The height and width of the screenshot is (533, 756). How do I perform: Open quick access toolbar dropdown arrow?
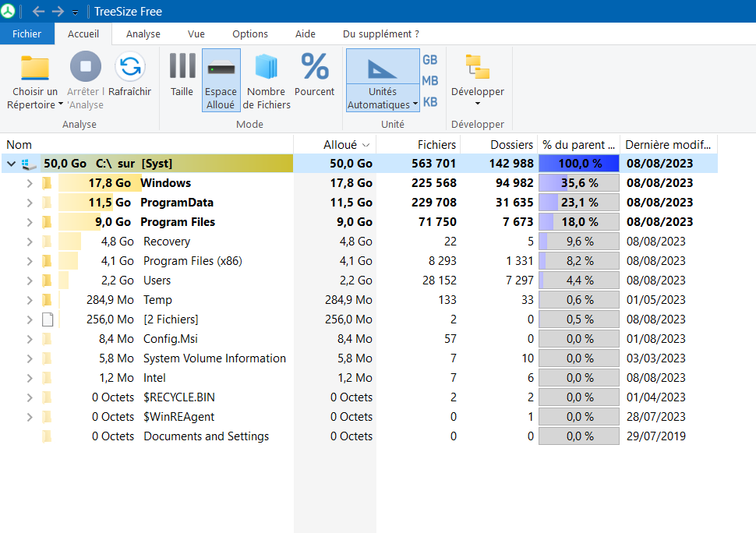(76, 12)
